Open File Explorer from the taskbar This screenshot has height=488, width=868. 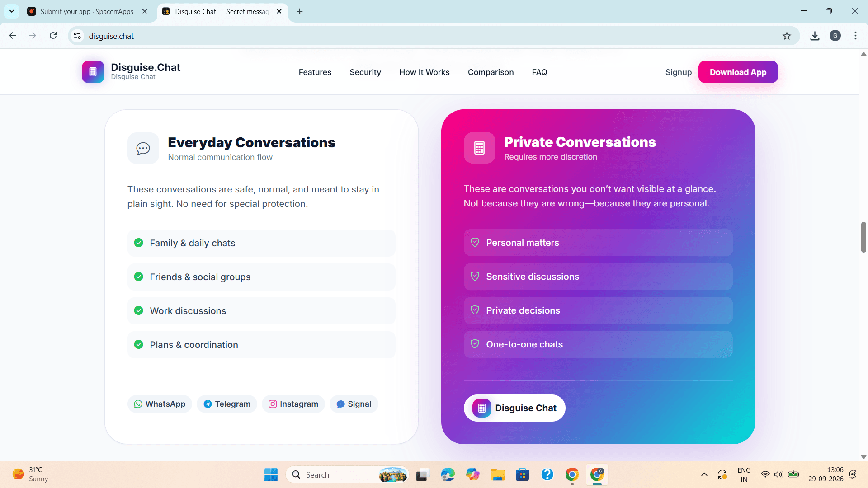498,474
